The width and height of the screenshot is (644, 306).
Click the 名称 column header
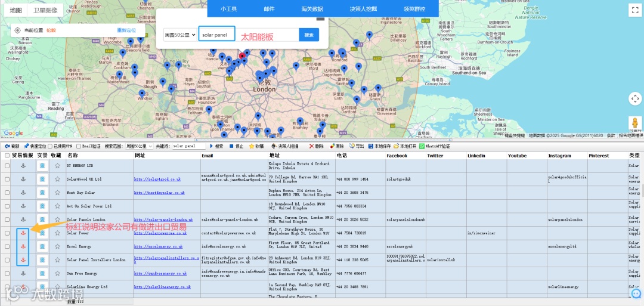[100, 156]
